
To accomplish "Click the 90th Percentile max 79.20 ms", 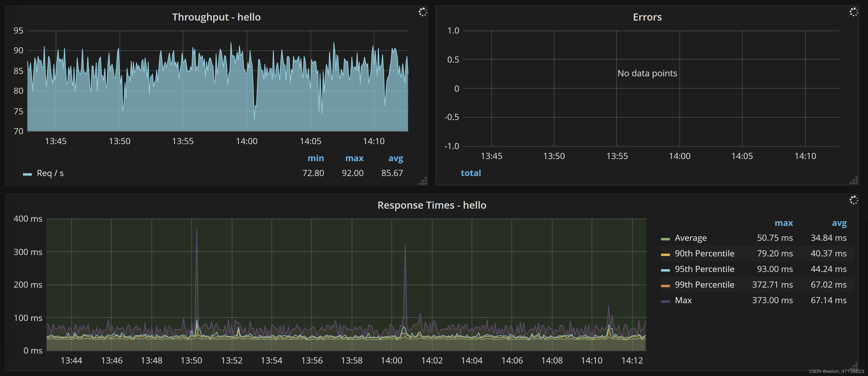I will 775,254.
